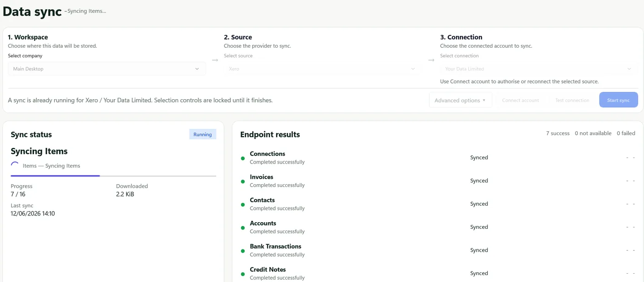The width and height of the screenshot is (644, 282).
Task: Click the Synced status in the Accounts row
Action: coord(479,227)
